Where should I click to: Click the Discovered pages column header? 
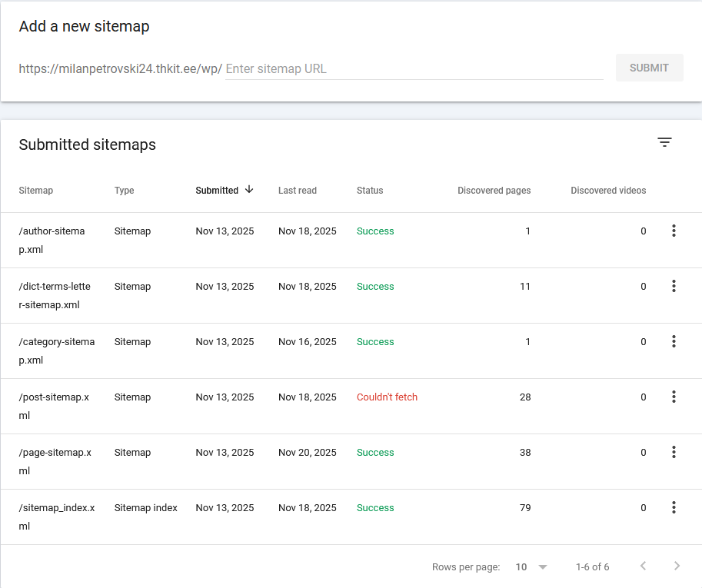pyautogui.click(x=494, y=191)
